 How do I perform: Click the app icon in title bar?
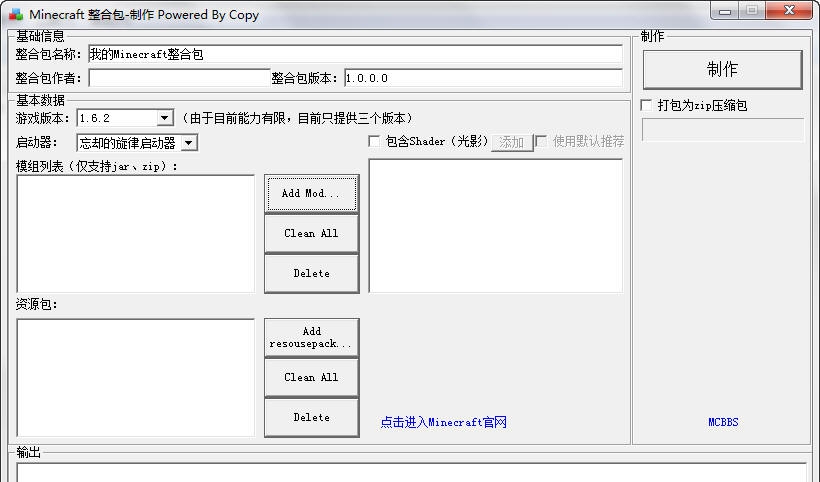pyautogui.click(x=15, y=15)
